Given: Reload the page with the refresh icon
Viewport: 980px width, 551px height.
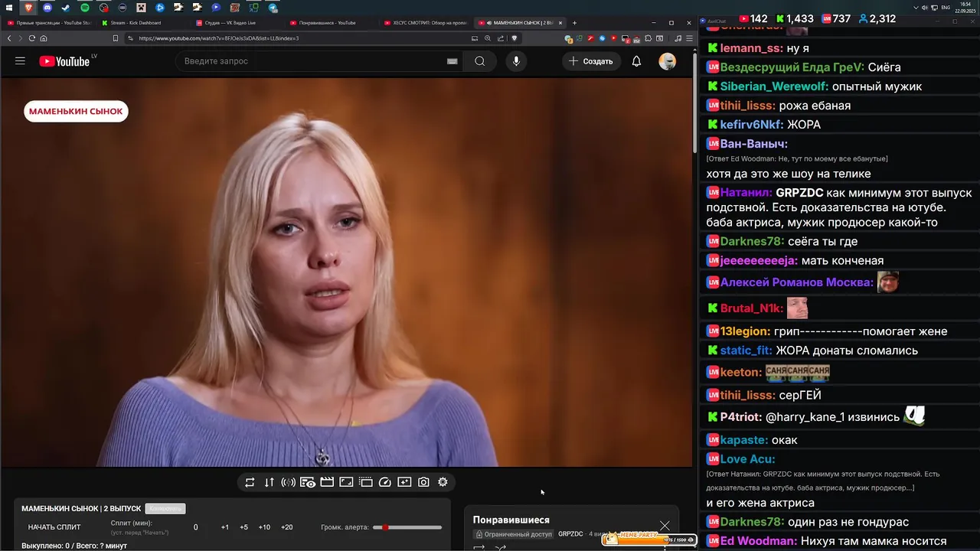Looking at the screenshot, I should 31,38.
